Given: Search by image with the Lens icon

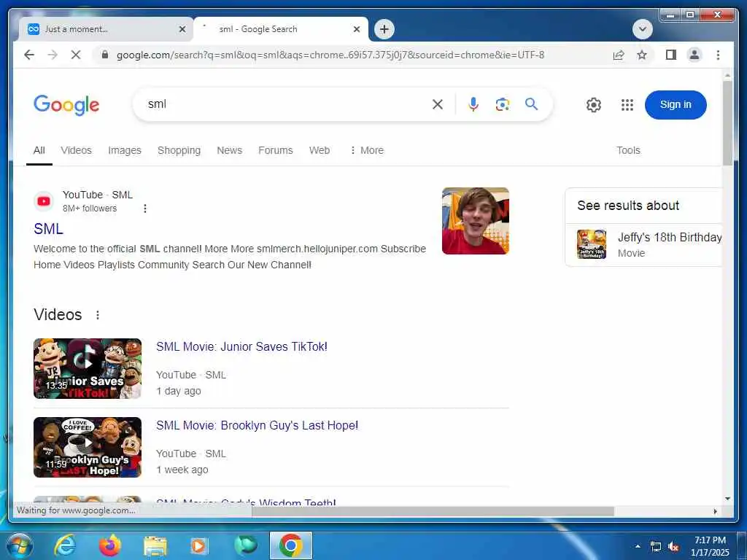Looking at the screenshot, I should point(502,104).
